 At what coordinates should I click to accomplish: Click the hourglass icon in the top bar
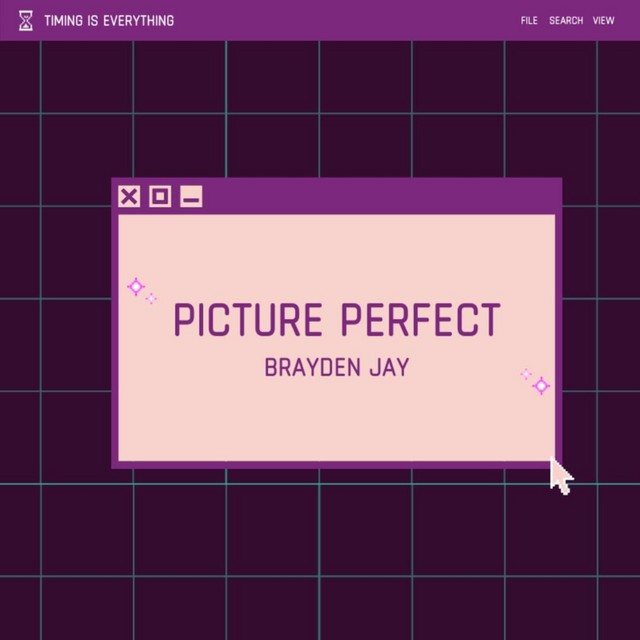tap(26, 20)
